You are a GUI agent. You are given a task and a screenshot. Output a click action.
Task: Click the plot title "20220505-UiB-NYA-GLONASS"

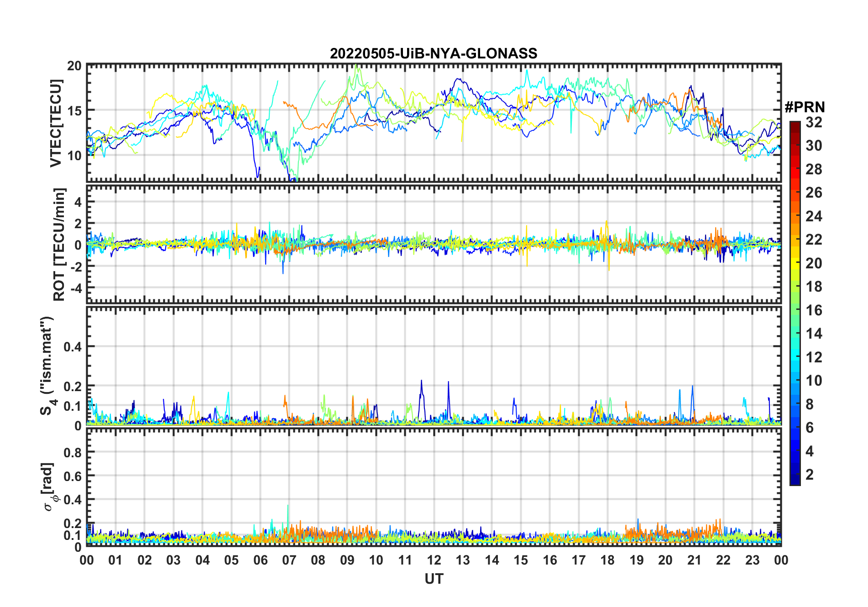[x=434, y=53]
